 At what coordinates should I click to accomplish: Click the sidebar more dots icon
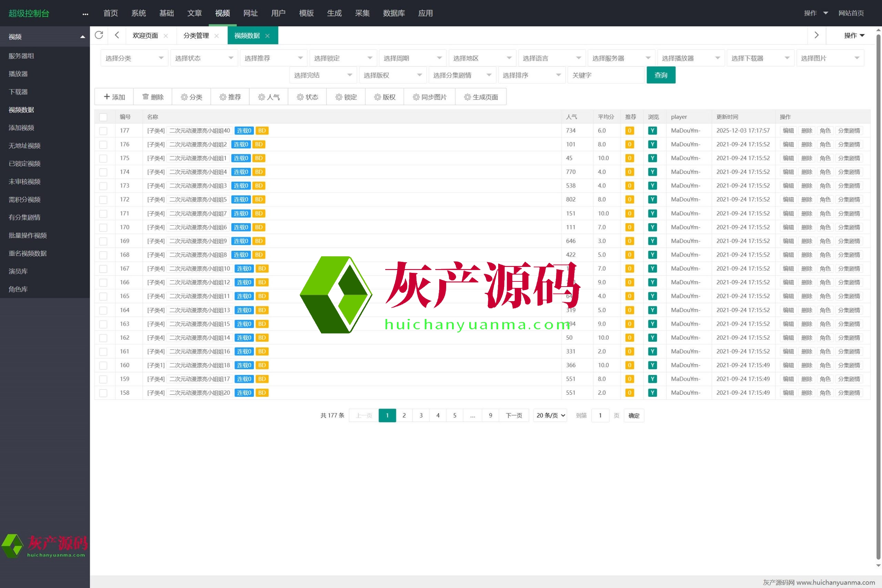(85, 14)
